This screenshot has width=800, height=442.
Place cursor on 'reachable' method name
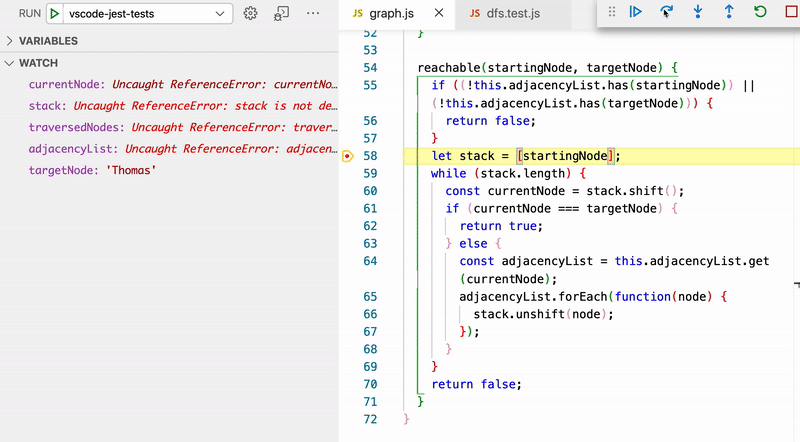[x=448, y=68]
